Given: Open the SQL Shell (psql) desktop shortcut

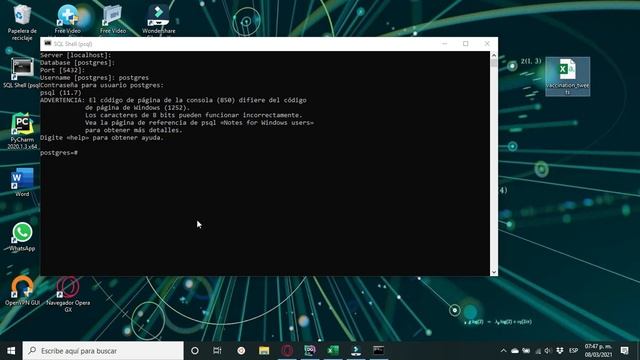Looking at the screenshot, I should pos(22,73).
